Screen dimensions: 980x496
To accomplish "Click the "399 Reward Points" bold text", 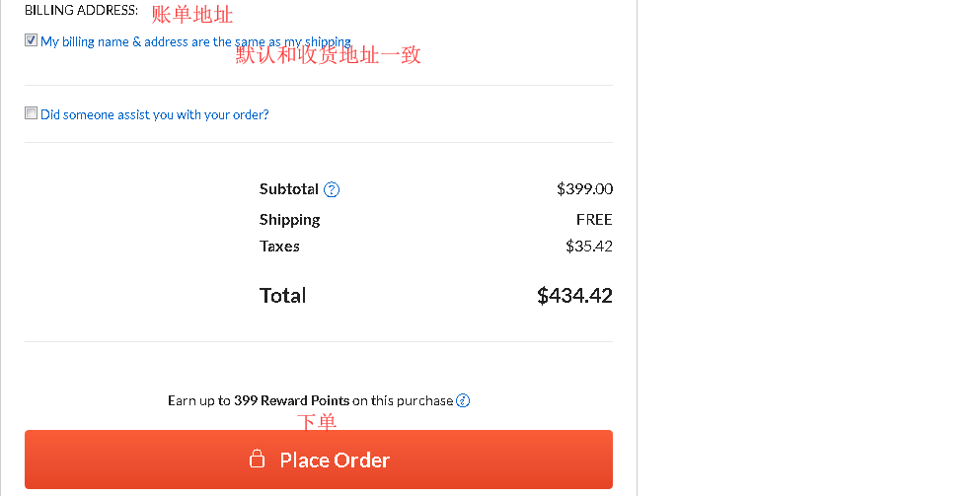I will [x=291, y=400].
